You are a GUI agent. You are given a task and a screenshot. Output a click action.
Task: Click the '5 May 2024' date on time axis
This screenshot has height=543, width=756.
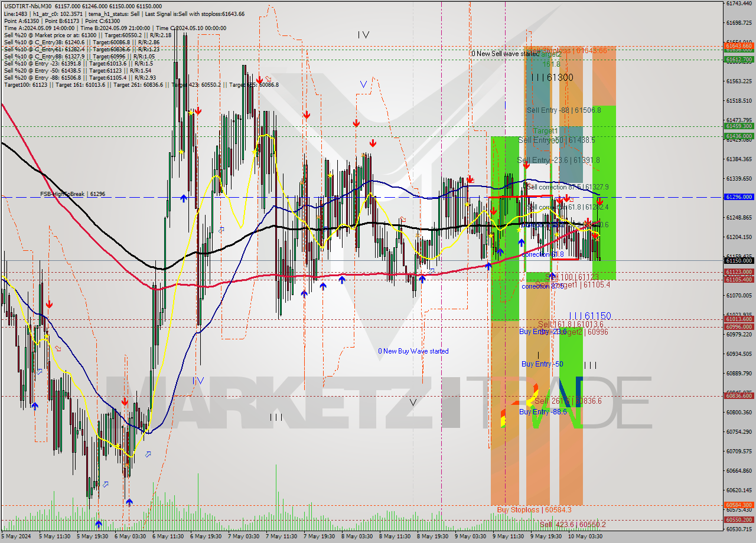pyautogui.click(x=15, y=537)
